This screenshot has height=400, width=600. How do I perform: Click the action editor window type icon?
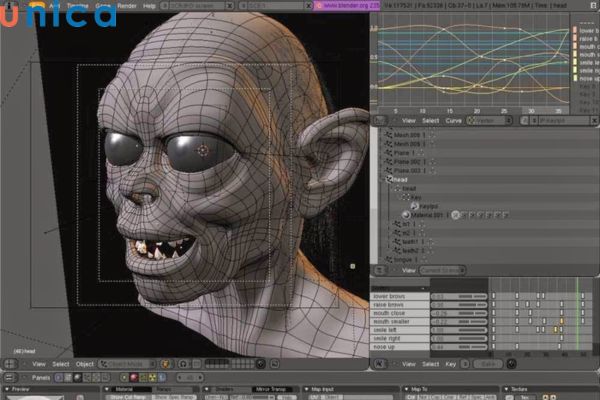click(x=379, y=364)
